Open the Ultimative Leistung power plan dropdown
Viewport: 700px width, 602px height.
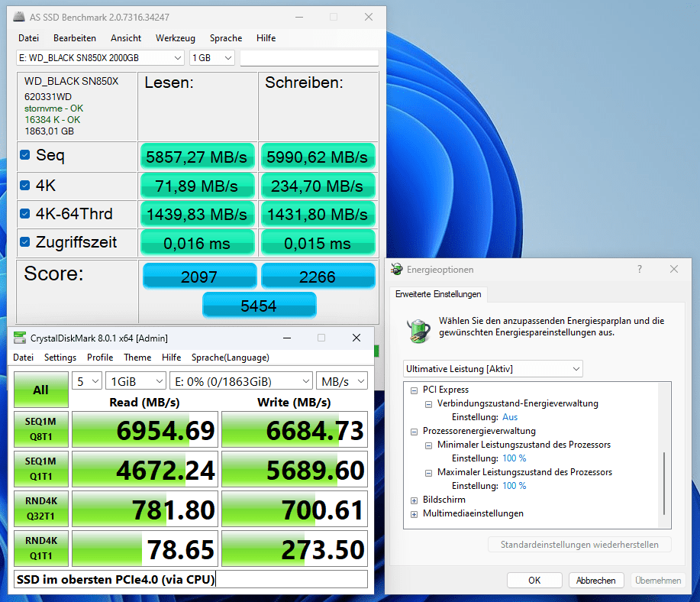493,369
